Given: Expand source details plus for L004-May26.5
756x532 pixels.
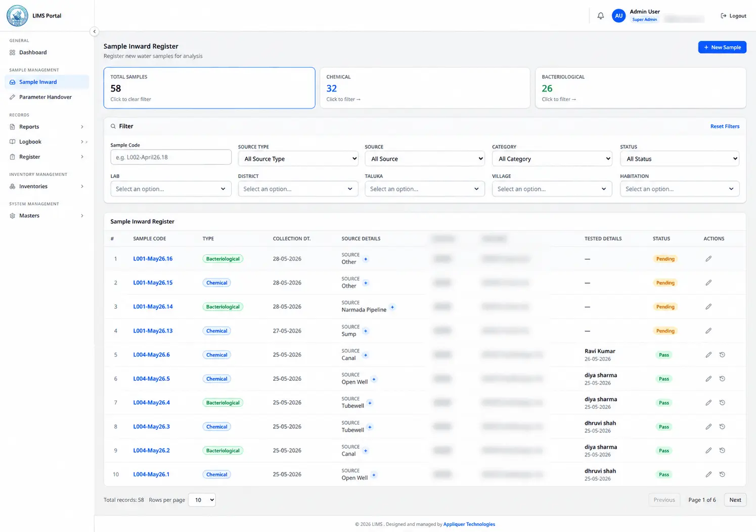Looking at the screenshot, I should click(x=374, y=379).
